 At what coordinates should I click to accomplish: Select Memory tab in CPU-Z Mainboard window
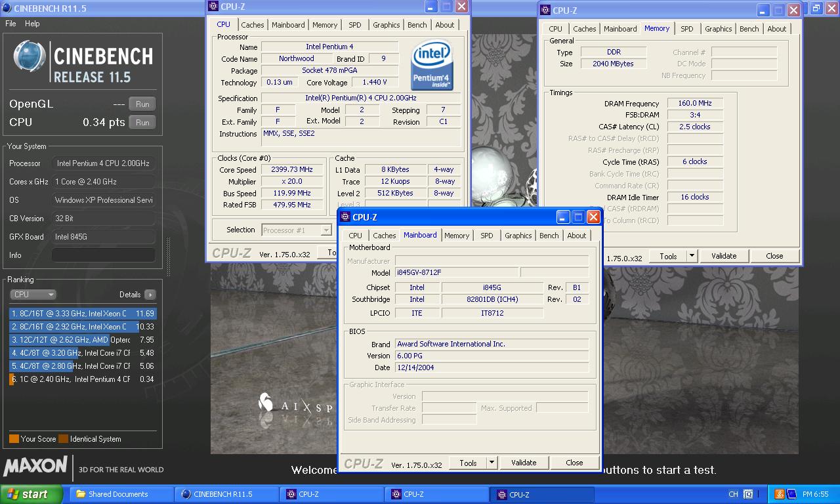tap(457, 236)
